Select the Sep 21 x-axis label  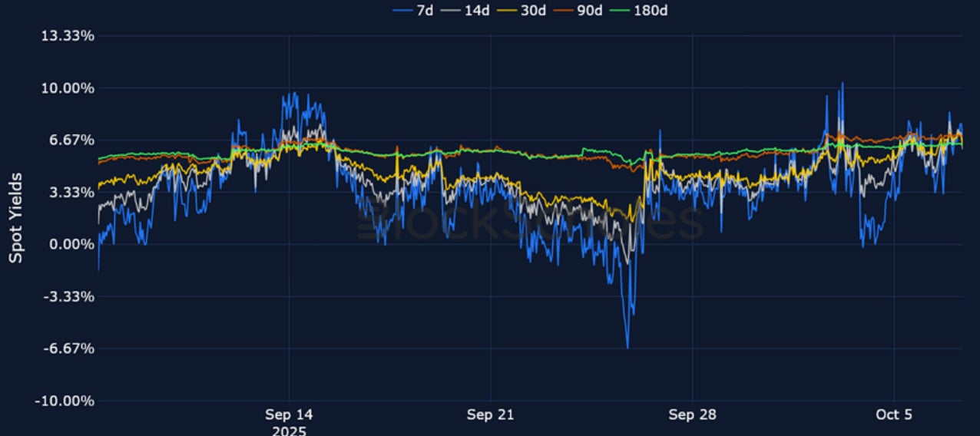tap(490, 415)
